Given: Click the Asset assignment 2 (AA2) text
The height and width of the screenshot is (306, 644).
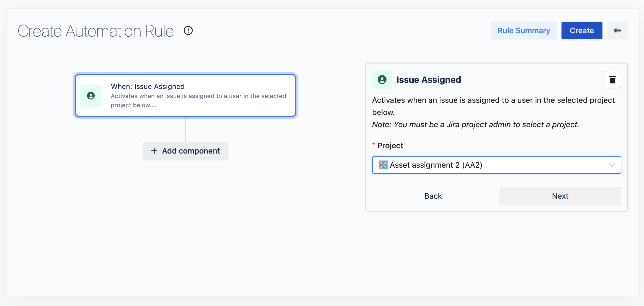Looking at the screenshot, I should point(436,165).
